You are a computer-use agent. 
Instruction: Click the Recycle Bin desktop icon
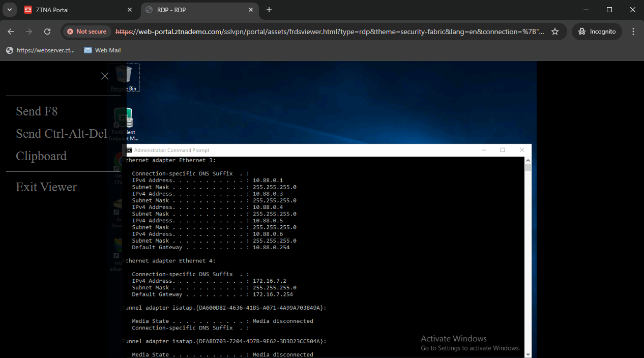124,77
